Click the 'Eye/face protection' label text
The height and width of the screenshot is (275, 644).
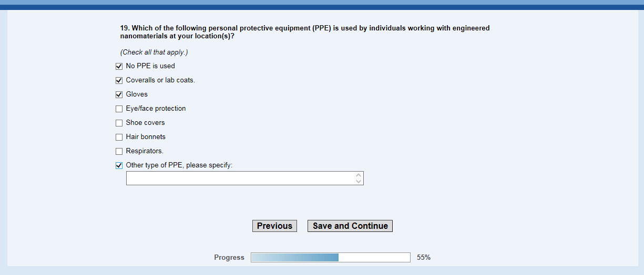(156, 109)
